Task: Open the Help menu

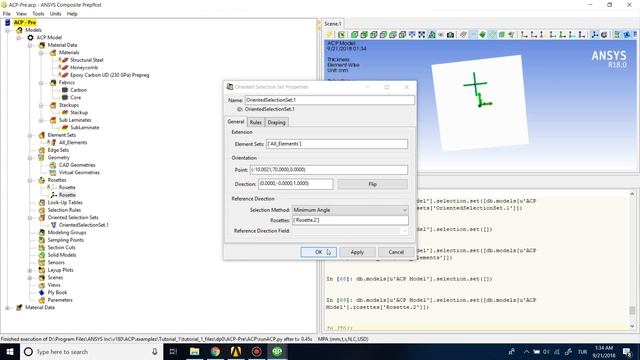Action: tap(72, 13)
